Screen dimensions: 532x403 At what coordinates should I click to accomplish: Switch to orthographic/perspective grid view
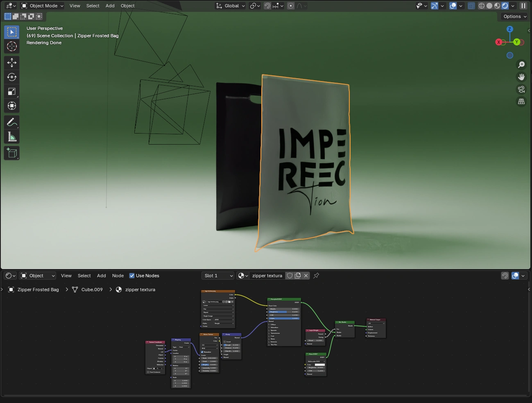521,102
